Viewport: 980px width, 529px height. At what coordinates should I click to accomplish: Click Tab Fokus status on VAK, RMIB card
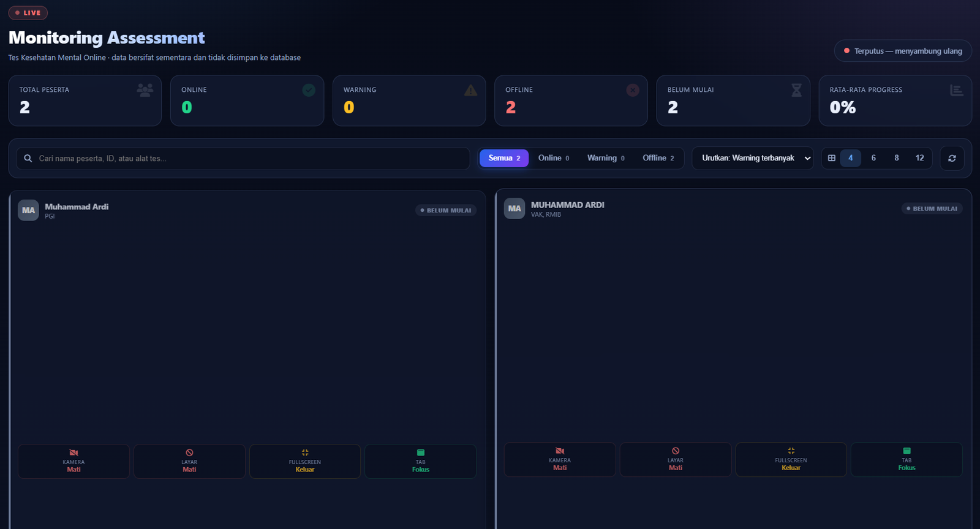coord(907,460)
